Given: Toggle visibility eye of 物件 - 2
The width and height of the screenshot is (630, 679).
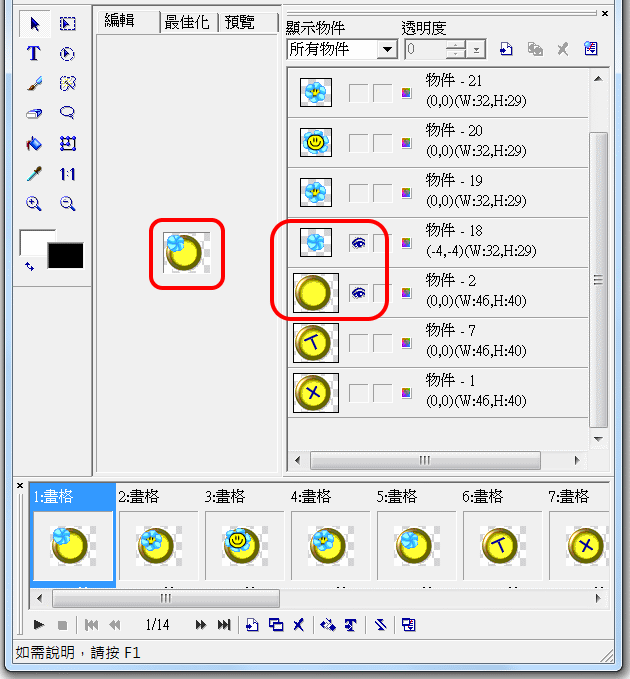Looking at the screenshot, I should pos(357,293).
